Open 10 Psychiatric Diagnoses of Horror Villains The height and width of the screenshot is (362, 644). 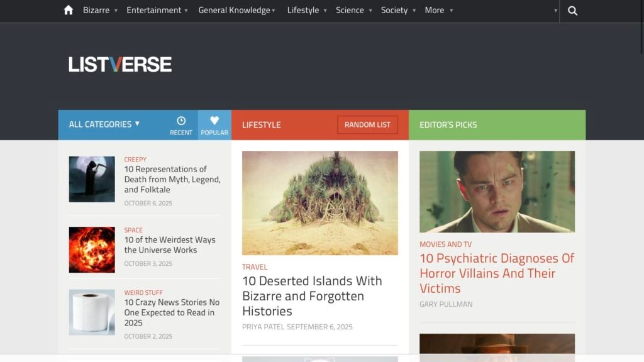tap(497, 273)
